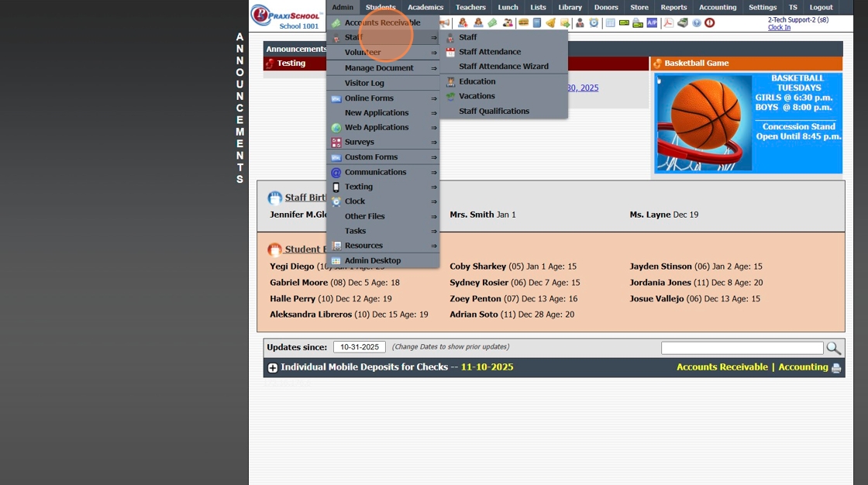Click the add new student toolbar icon

(x=463, y=22)
